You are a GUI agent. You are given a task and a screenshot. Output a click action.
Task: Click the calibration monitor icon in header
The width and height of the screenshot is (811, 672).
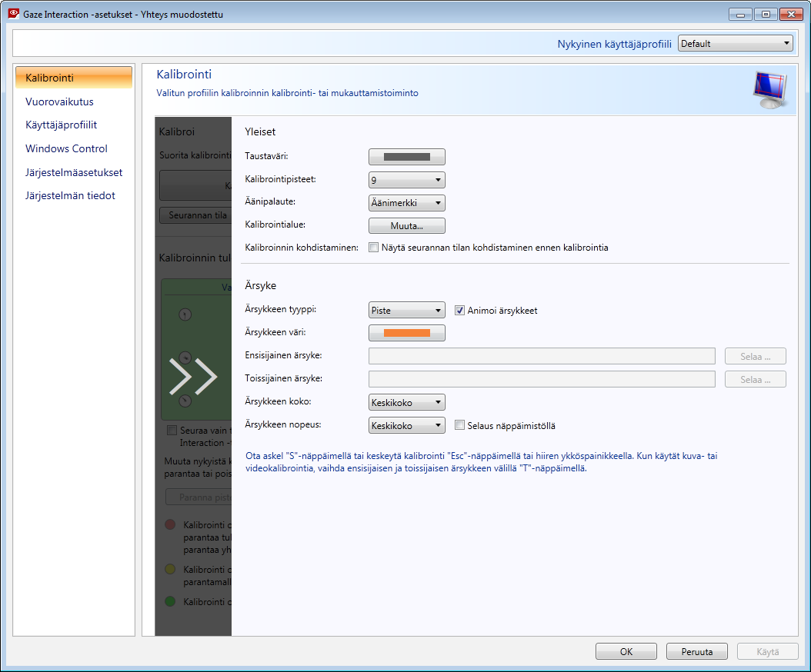coord(770,90)
